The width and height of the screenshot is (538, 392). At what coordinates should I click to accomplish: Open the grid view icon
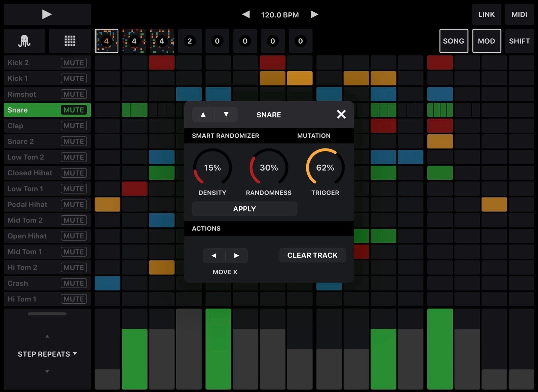click(70, 41)
